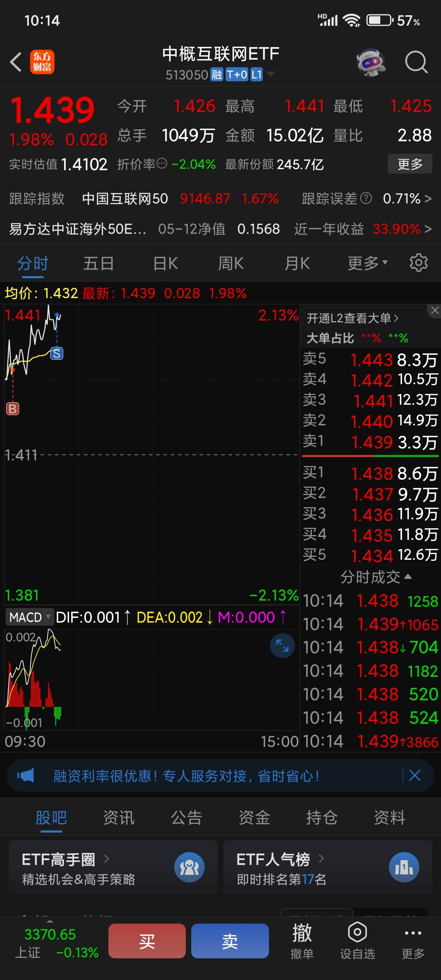
Task: Dismiss the margin rate banner
Action: (x=414, y=775)
